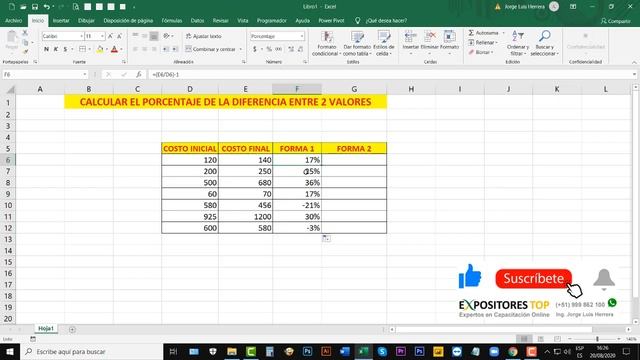Screen dimensions: 640x360
Task: Open font color dropdown arrow
Action: click(x=121, y=49)
